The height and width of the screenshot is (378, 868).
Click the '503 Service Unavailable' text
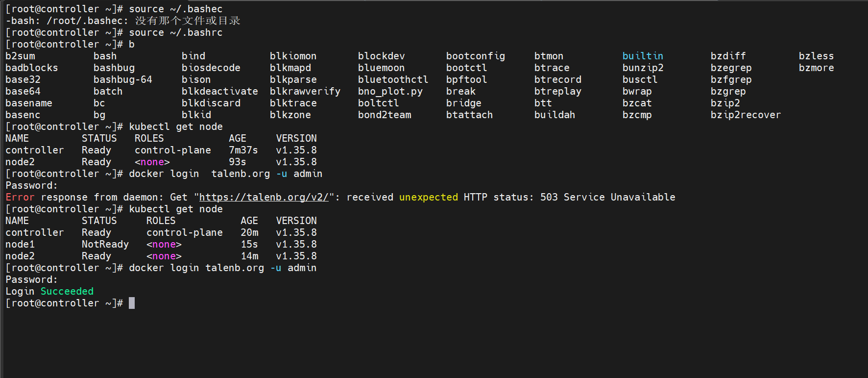click(607, 197)
